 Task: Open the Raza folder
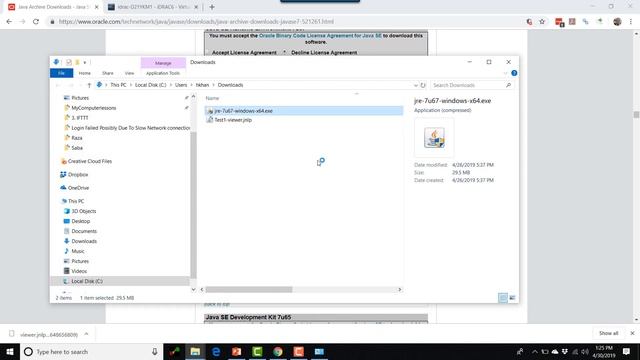click(x=77, y=138)
